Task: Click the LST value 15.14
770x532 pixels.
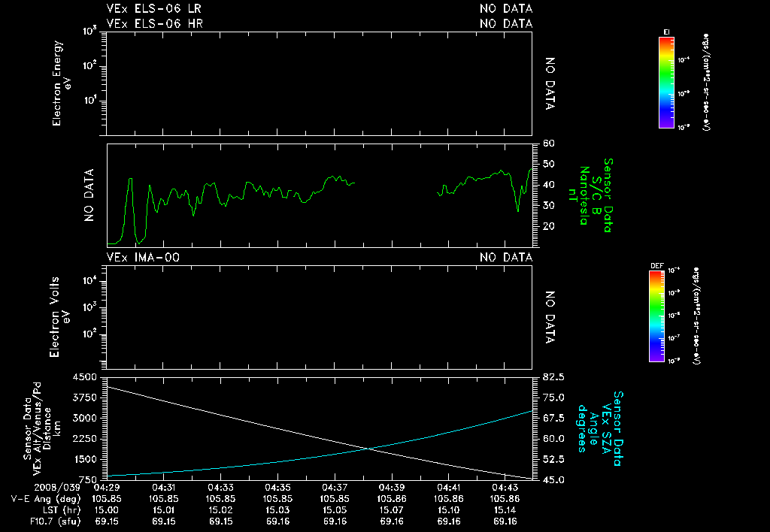Action: 505,510
